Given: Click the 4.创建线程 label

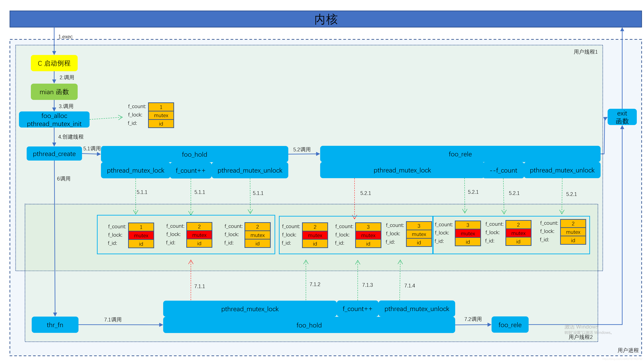Looking at the screenshot, I should point(71,137).
